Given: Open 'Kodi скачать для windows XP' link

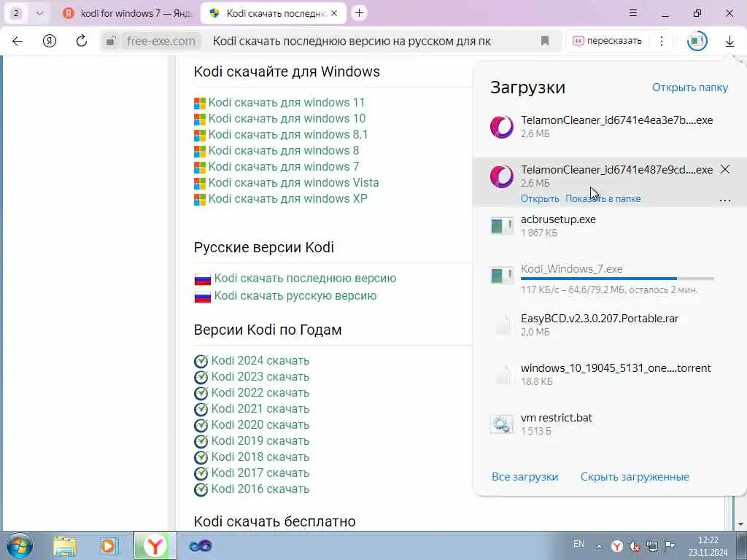Looking at the screenshot, I should point(287,198).
